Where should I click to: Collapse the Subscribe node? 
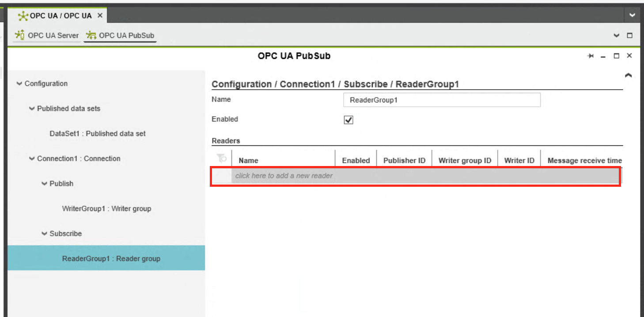click(44, 234)
